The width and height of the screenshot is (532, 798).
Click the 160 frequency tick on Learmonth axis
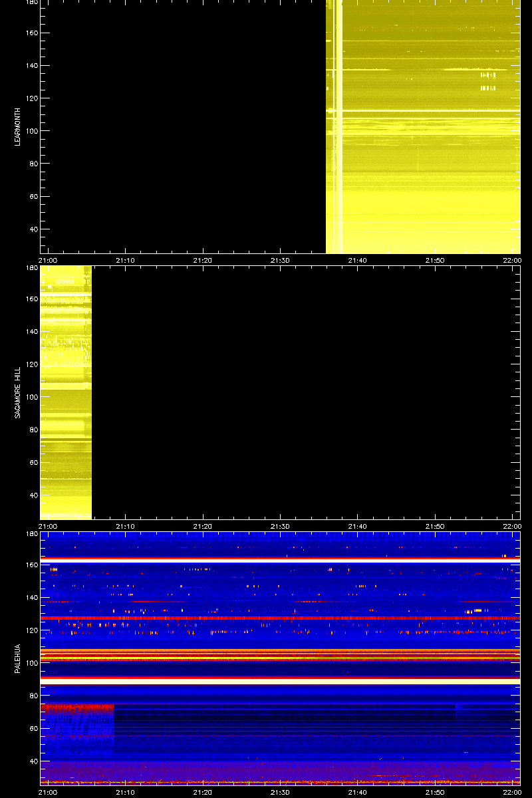click(31, 33)
